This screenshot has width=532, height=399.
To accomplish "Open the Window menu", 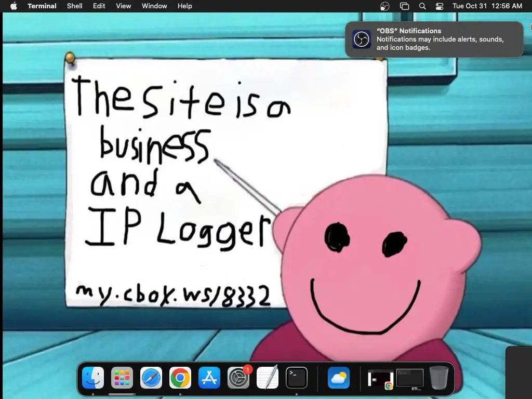I will [x=154, y=6].
